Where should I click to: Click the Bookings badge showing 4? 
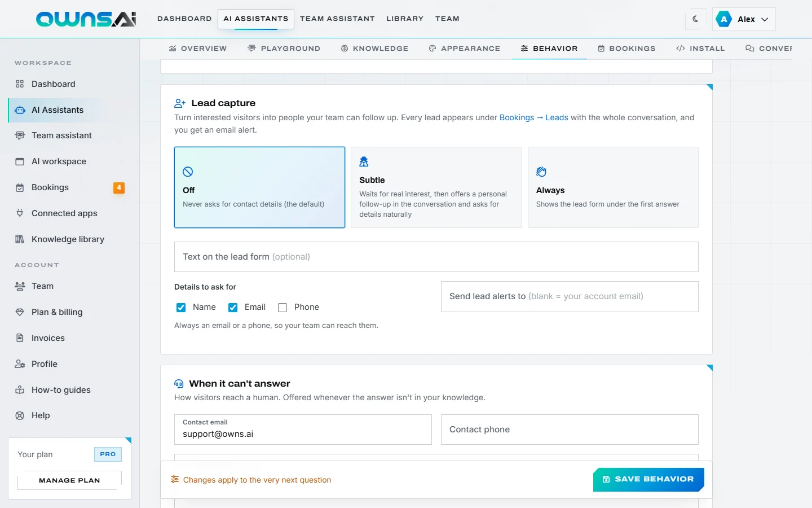(119, 187)
